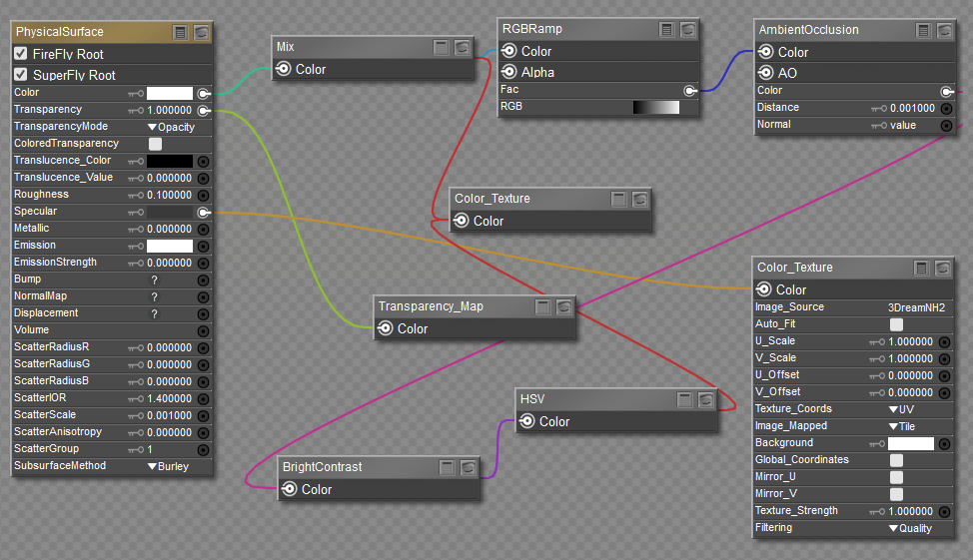Select the RGBRamp node title
This screenshot has height=560, width=973.
[531, 29]
